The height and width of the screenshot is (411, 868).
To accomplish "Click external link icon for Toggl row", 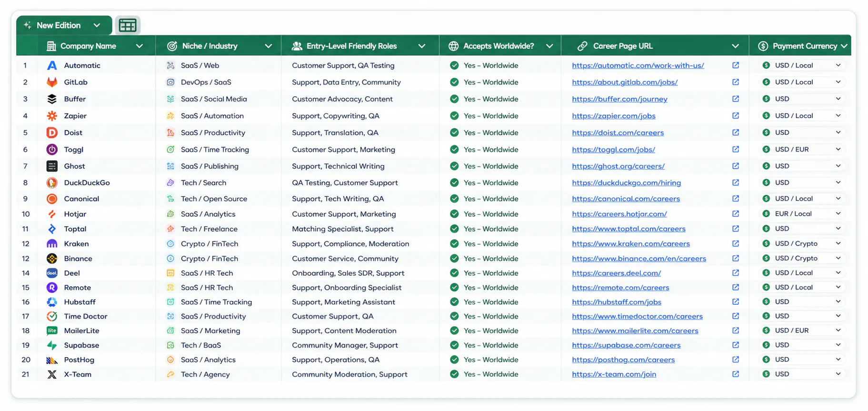I will pyautogui.click(x=736, y=149).
